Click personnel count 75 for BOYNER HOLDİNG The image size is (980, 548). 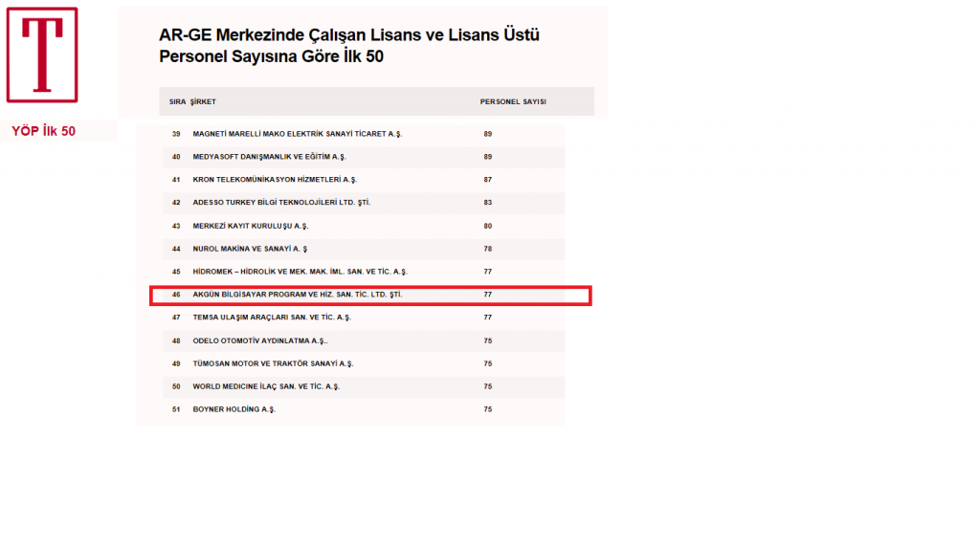pos(487,409)
